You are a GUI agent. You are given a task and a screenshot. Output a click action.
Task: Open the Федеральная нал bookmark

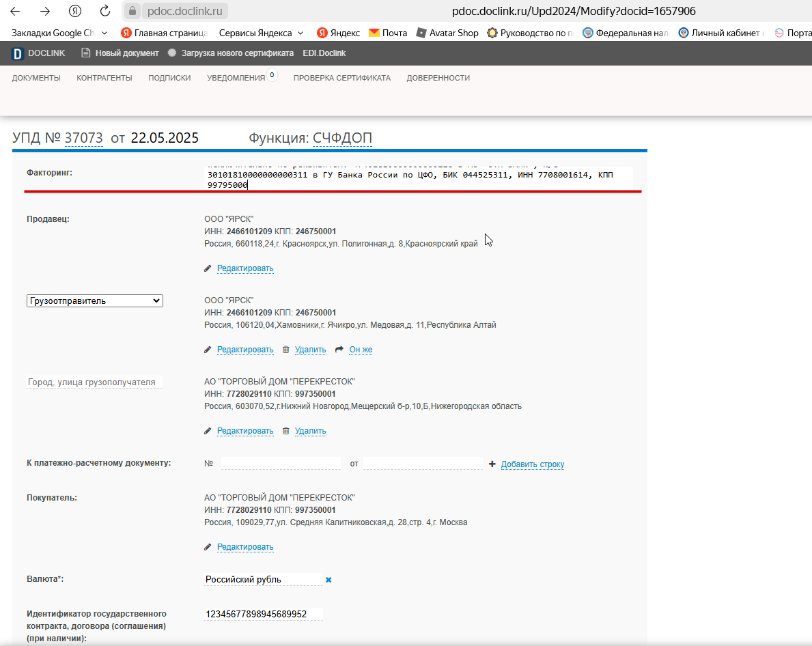[626, 33]
